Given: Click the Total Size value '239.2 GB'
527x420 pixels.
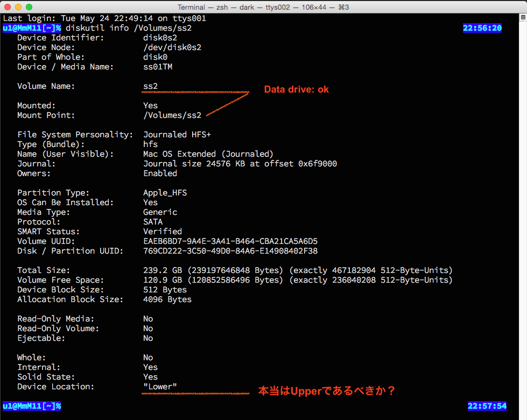Looking at the screenshot, I should [x=163, y=270].
